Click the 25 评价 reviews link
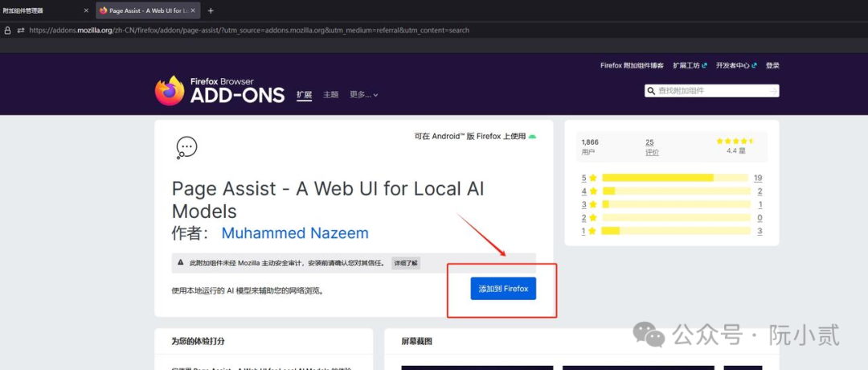The width and height of the screenshot is (868, 370). pos(652,146)
